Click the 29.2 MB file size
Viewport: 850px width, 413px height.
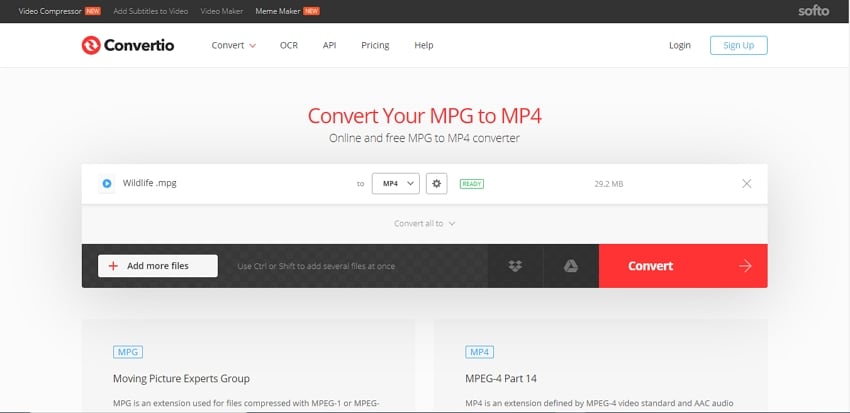(x=609, y=184)
